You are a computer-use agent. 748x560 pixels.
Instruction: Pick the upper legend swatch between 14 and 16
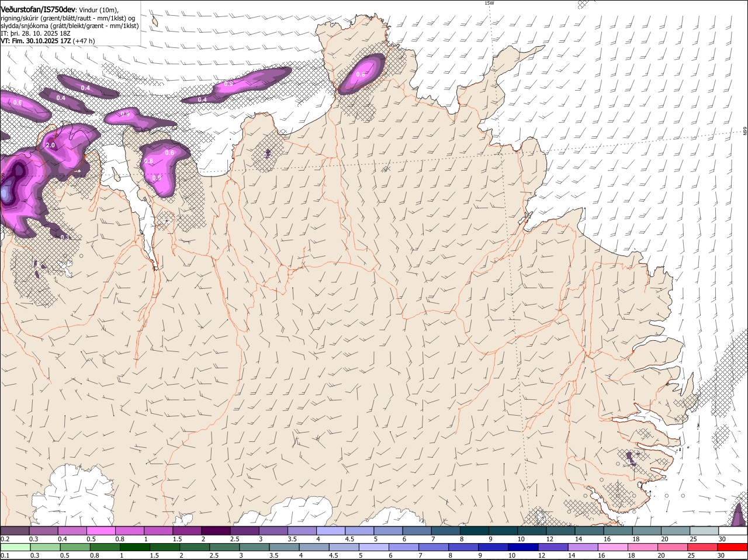pyautogui.click(x=590, y=530)
